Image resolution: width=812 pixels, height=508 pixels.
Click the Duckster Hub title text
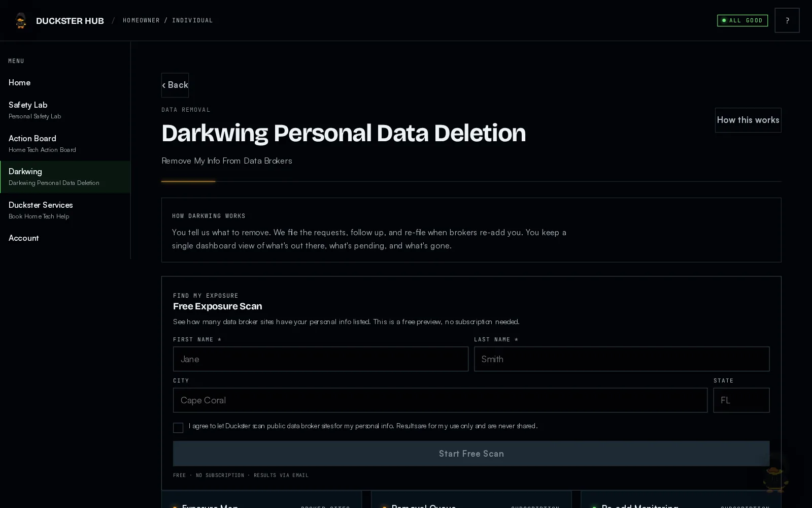pyautogui.click(x=70, y=21)
